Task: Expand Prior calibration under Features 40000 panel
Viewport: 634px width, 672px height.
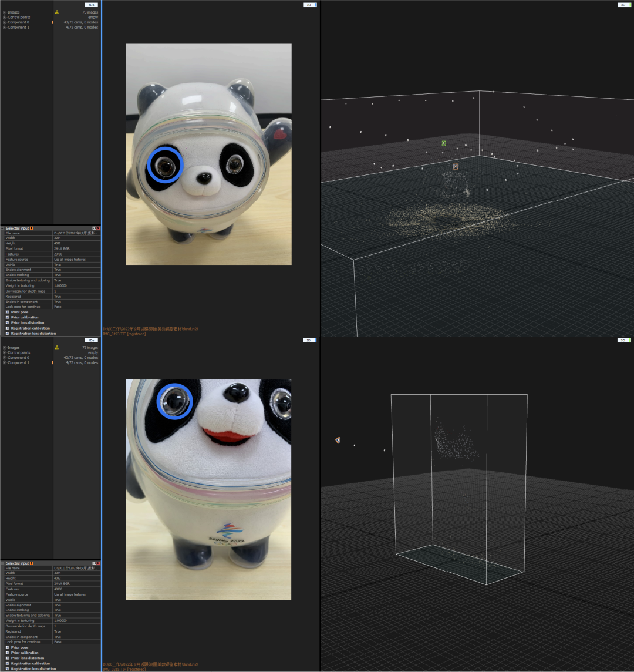Action: coord(7,653)
